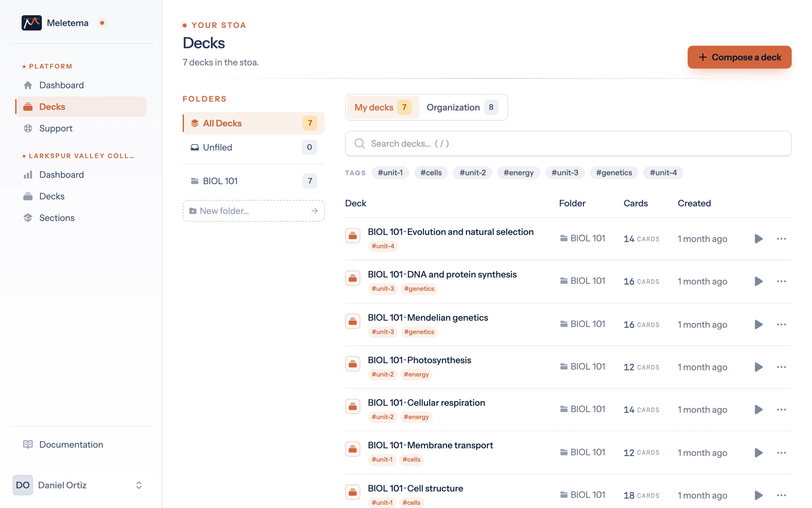Play the Evolution and natural selection deck
The image size is (812, 508).
(x=758, y=239)
